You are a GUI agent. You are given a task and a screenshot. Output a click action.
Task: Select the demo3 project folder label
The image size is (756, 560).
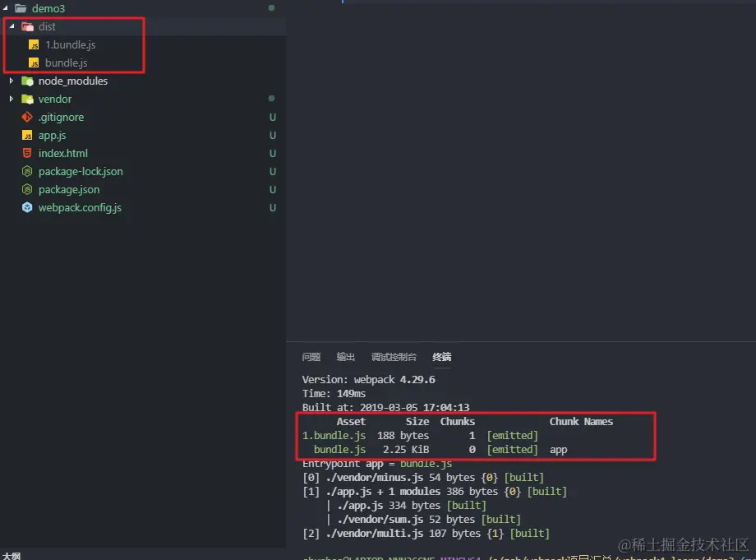click(48, 8)
